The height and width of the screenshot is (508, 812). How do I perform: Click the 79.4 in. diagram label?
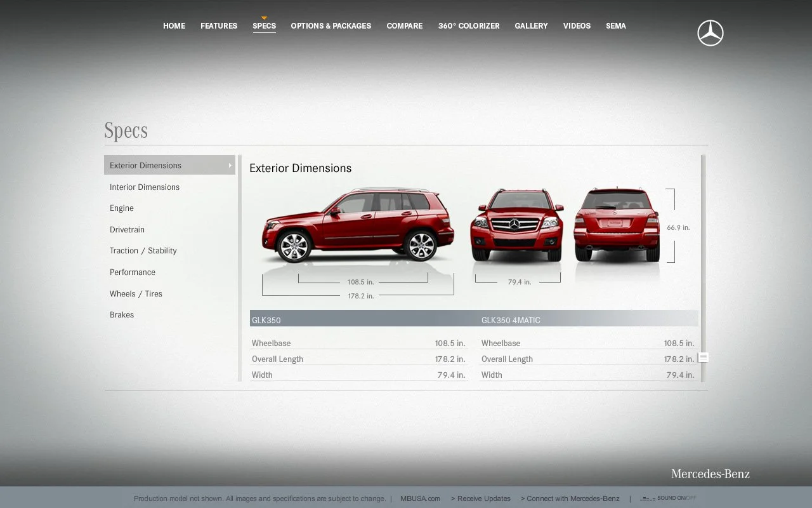520,282
